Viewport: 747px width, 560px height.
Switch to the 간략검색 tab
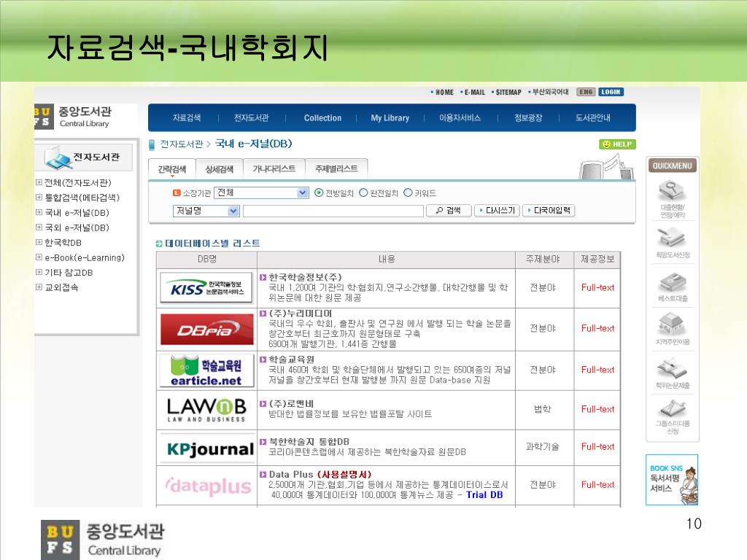tap(172, 169)
